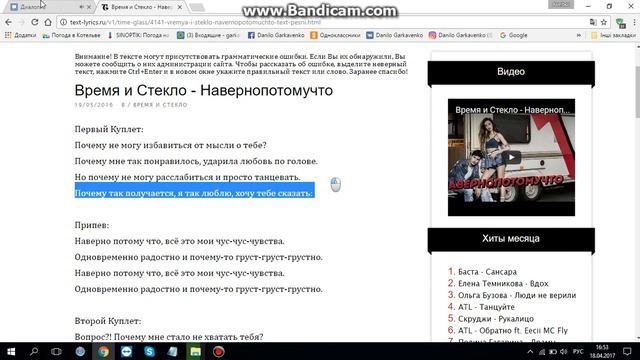This screenshot has height=360, width=640.
Task: Click the green extension icon in toolbar
Action: (621, 23)
